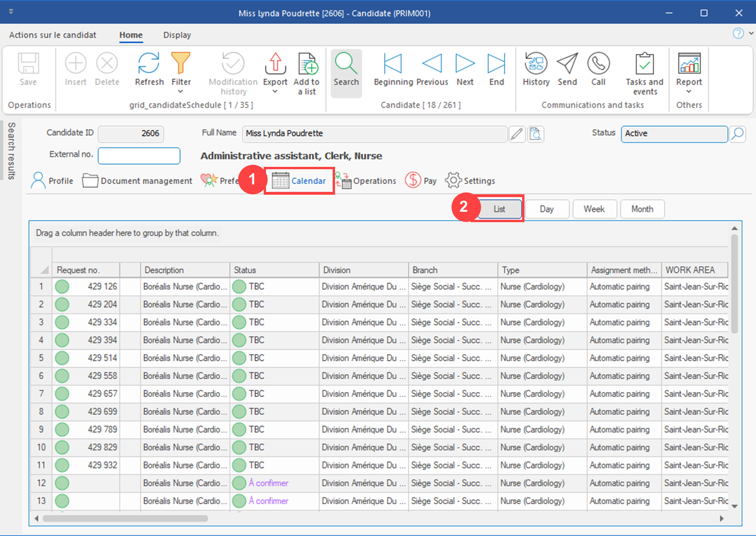Click Add to a list icon

pyautogui.click(x=308, y=64)
